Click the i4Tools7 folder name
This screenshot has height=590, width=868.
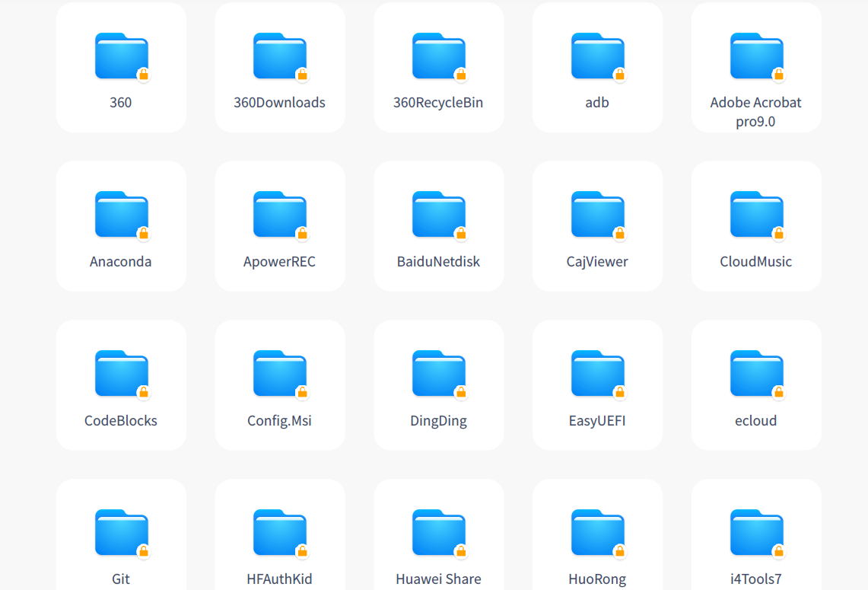pos(755,579)
